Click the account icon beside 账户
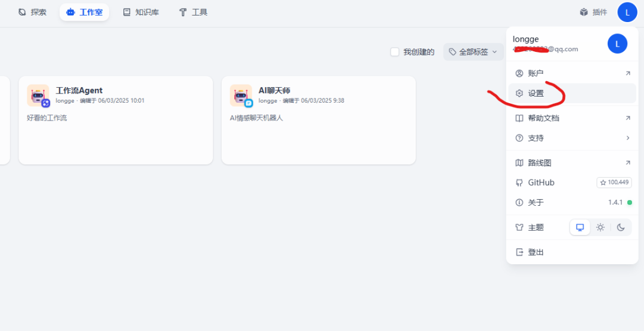The image size is (644, 331). click(x=519, y=73)
